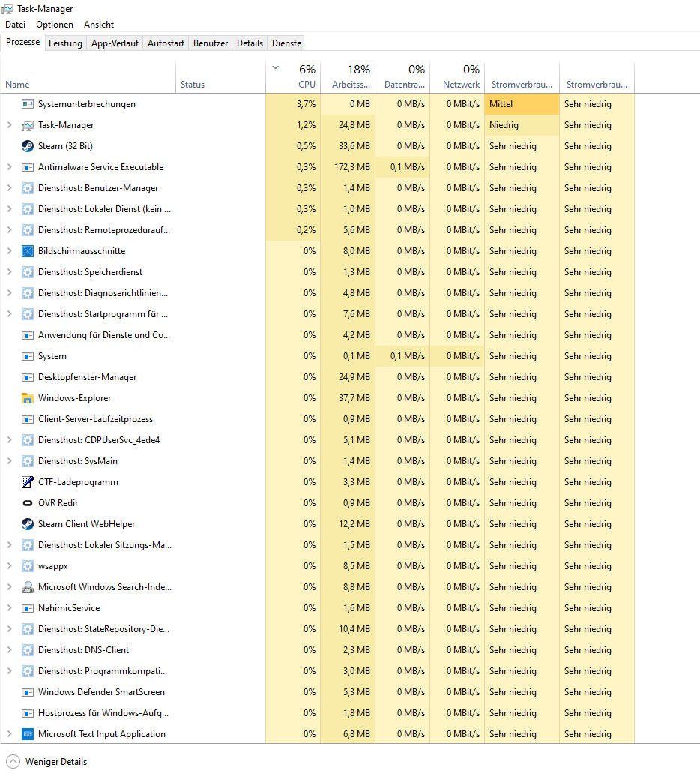Click the Windows Defender SmartScreen icon
The height and width of the screenshot is (779, 700).
point(28,691)
